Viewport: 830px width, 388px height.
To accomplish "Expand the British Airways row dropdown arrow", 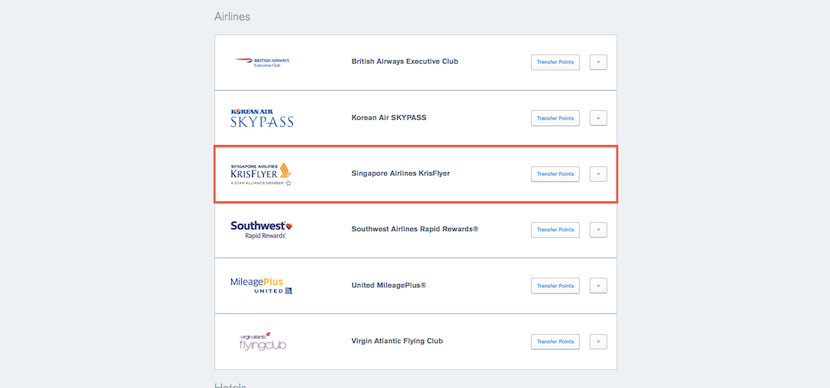I will pyautogui.click(x=598, y=62).
